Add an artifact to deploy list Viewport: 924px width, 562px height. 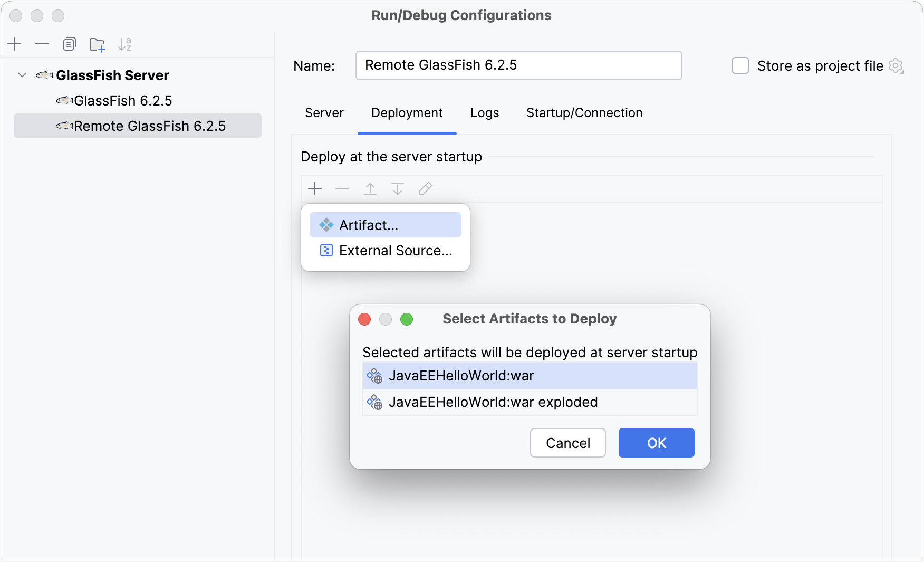click(x=315, y=188)
